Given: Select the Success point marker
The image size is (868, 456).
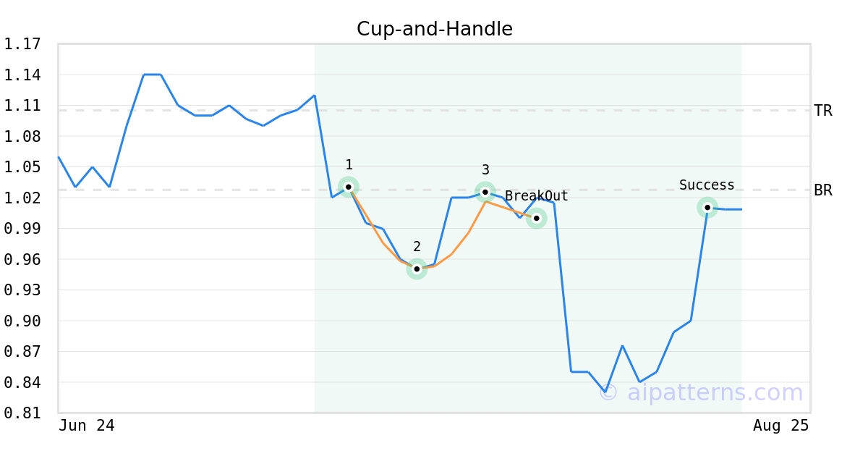Looking at the screenshot, I should [707, 207].
